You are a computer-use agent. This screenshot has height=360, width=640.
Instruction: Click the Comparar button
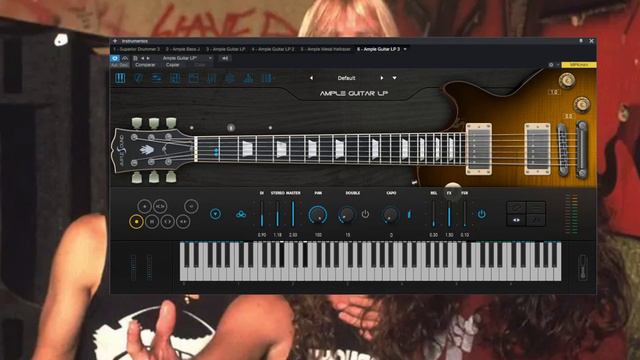pyautogui.click(x=145, y=65)
